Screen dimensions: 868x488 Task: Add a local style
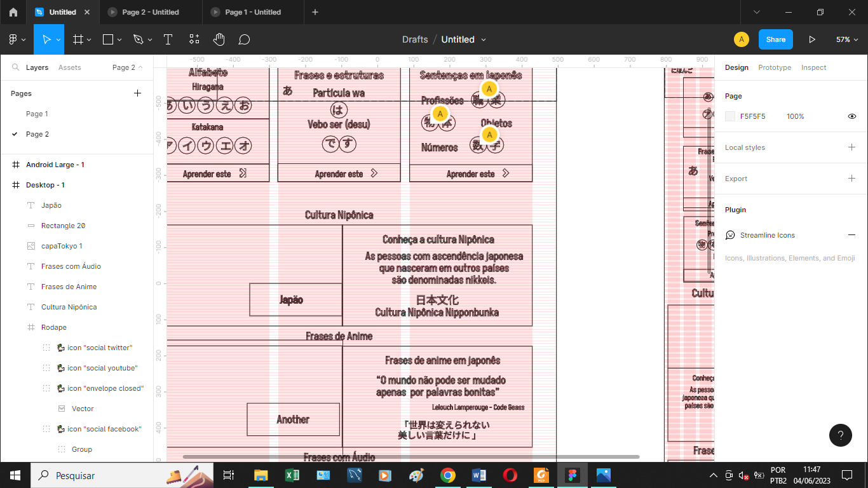pyautogui.click(x=851, y=147)
